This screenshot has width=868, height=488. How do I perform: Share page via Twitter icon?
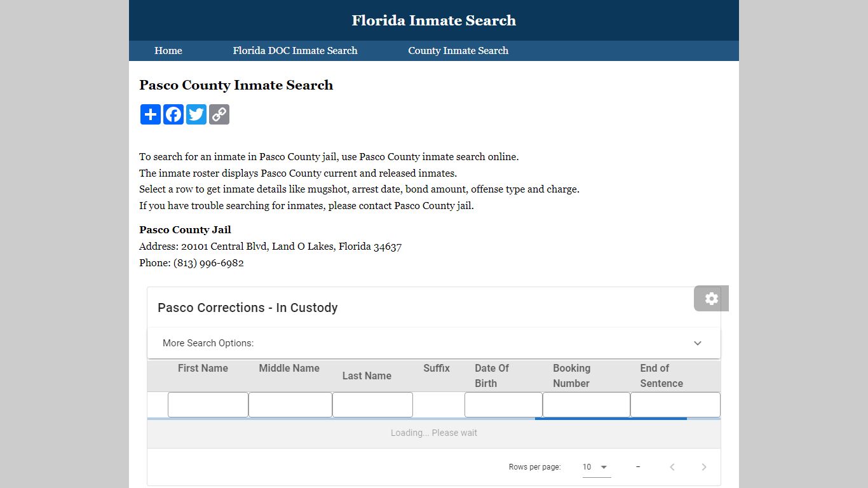(x=196, y=114)
